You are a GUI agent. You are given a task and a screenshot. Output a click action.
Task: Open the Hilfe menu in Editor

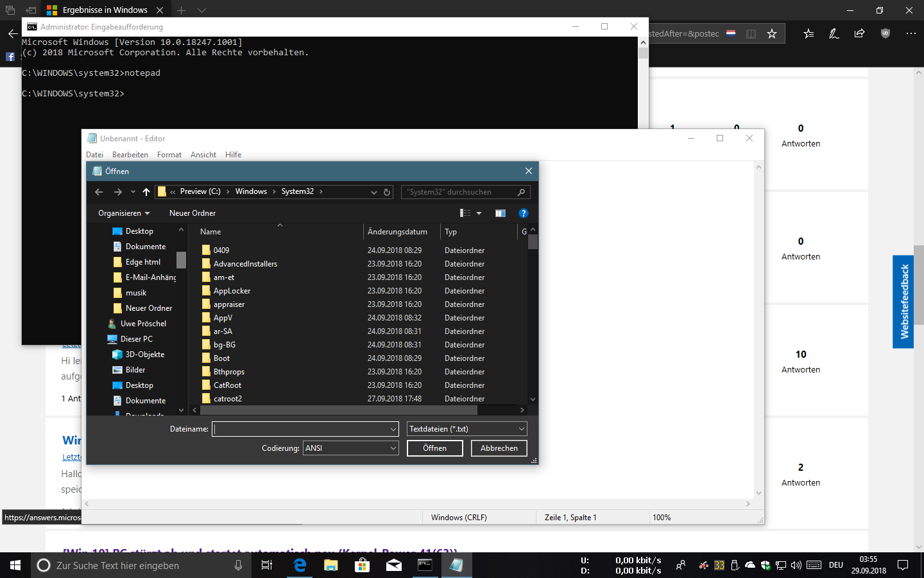[234, 155]
